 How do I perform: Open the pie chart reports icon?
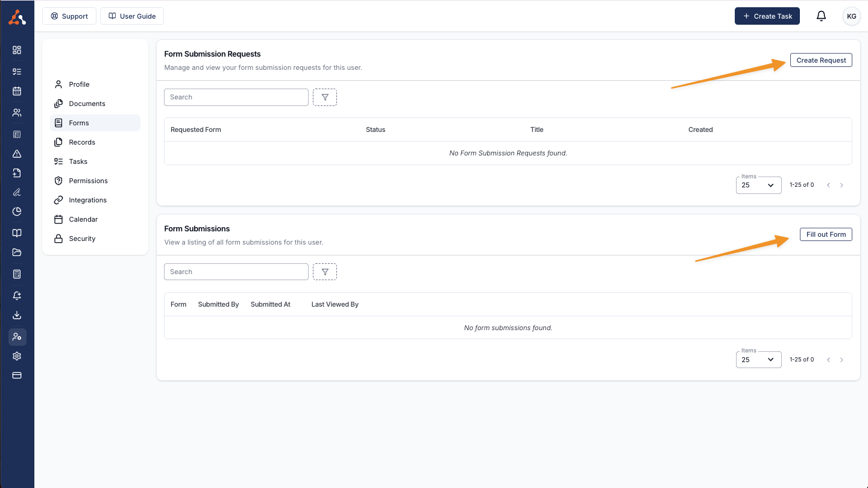tap(17, 211)
